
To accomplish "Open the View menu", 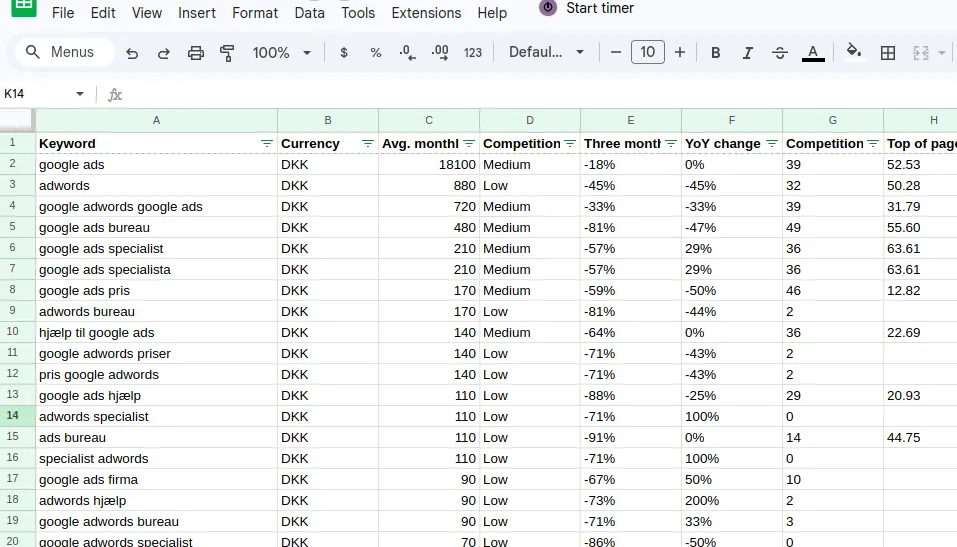I will click(146, 13).
